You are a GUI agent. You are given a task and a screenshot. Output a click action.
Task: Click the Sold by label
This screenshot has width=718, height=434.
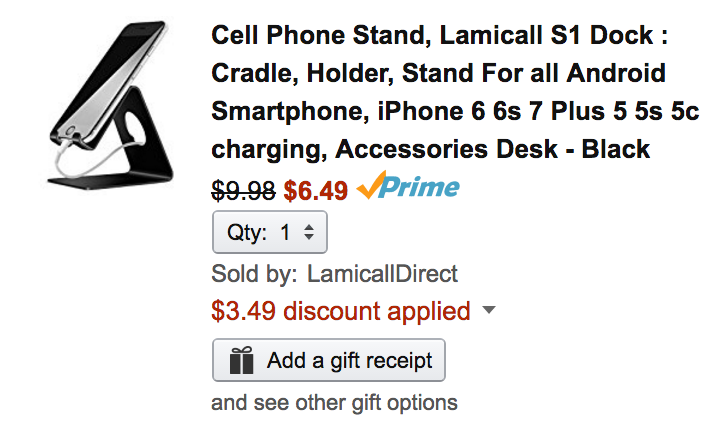click(x=253, y=273)
